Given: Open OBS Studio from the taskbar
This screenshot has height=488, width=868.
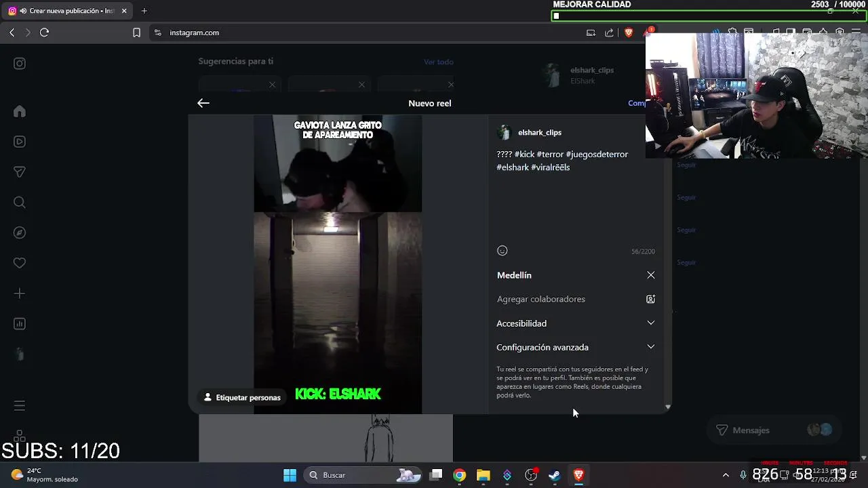Looking at the screenshot, I should [x=531, y=475].
